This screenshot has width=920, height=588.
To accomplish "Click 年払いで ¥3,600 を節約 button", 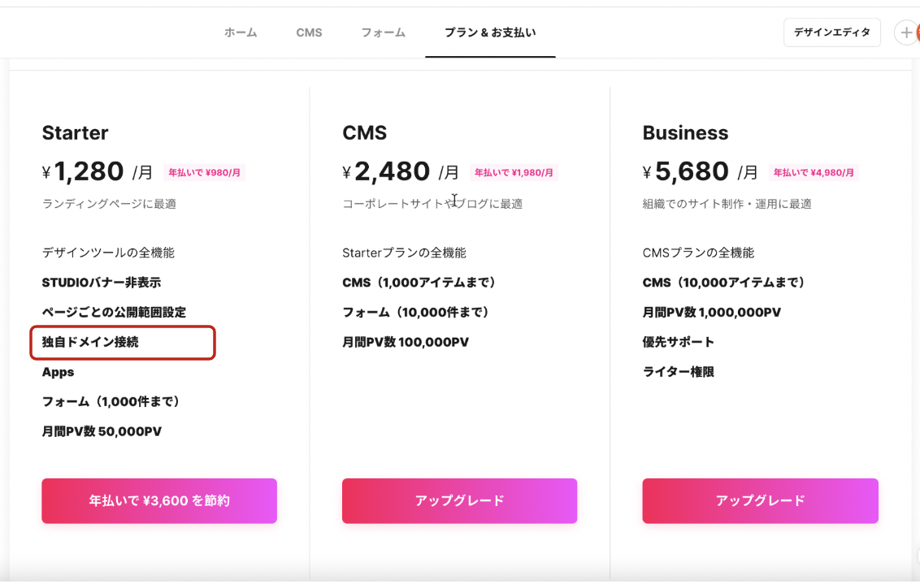I will [159, 500].
